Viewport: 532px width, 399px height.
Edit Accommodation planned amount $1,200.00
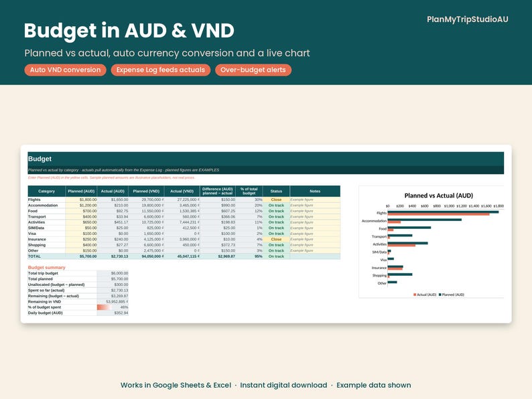pos(81,206)
